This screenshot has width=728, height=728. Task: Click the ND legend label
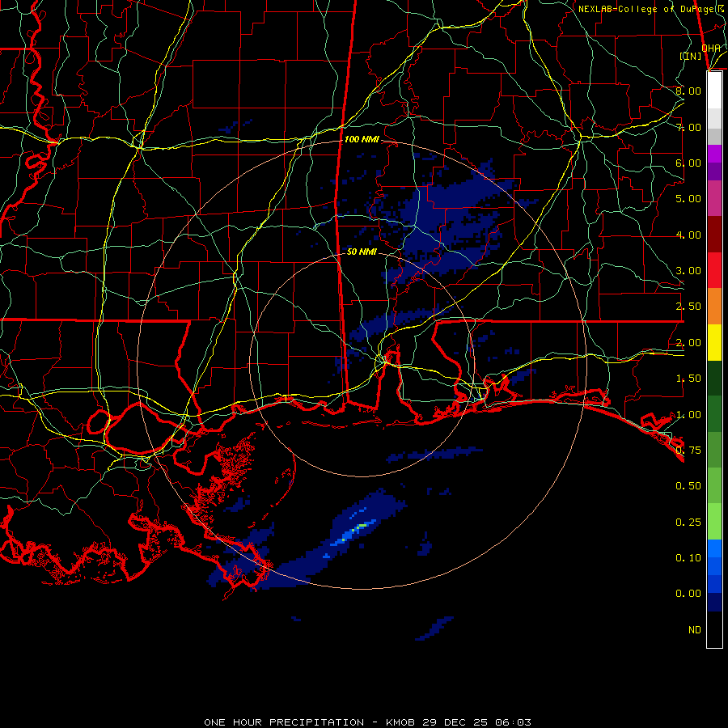(x=695, y=630)
